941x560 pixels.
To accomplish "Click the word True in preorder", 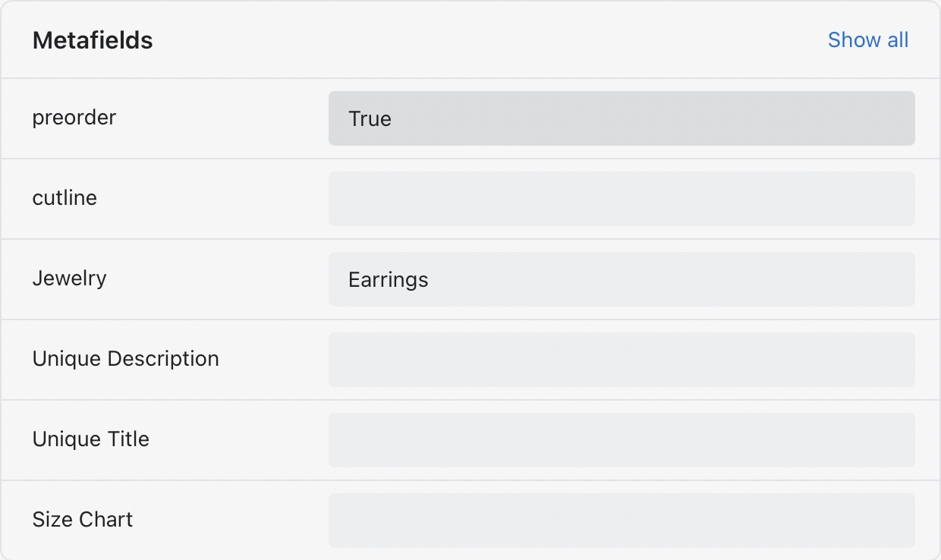I will tap(370, 118).
